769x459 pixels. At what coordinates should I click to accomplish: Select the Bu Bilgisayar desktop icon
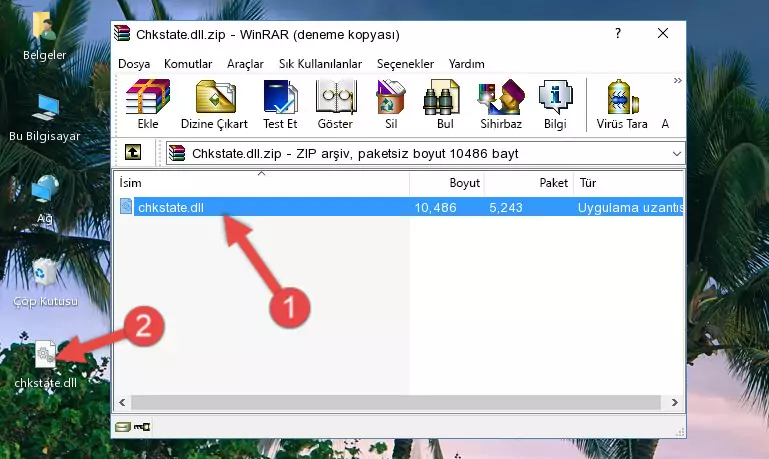[x=45, y=118]
